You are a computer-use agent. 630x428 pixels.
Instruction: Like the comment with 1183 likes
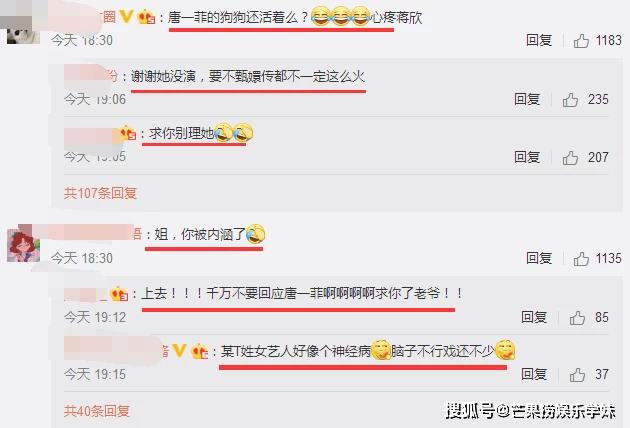[581, 40]
